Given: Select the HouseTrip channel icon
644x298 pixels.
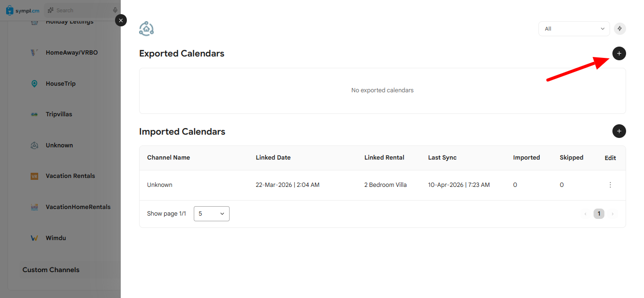Looking at the screenshot, I should pyautogui.click(x=34, y=84).
